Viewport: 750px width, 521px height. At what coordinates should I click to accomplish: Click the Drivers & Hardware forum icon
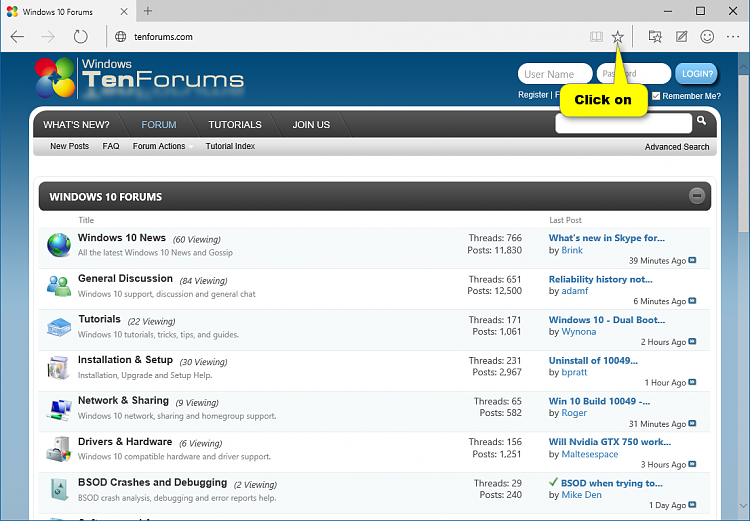pyautogui.click(x=59, y=449)
